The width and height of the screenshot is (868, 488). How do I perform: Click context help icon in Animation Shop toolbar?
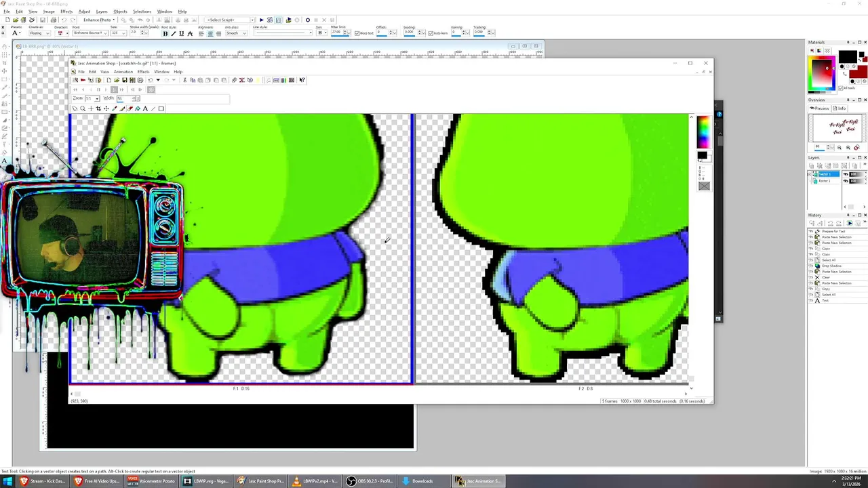(x=302, y=80)
